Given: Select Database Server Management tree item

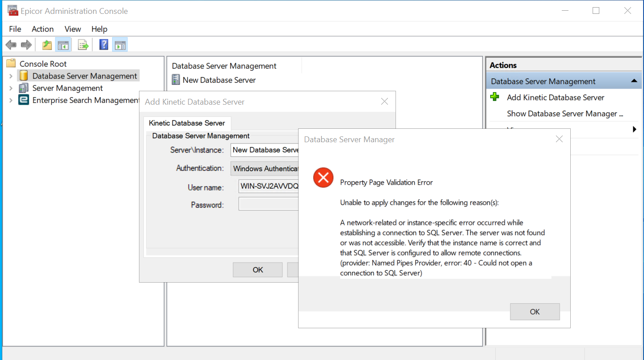Looking at the screenshot, I should click(84, 76).
